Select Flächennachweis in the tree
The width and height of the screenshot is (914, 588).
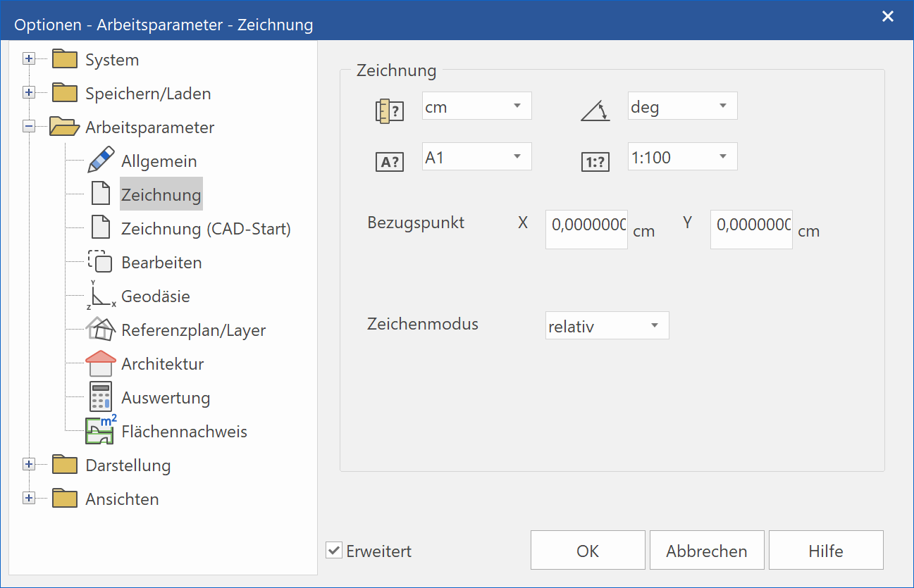point(184,432)
